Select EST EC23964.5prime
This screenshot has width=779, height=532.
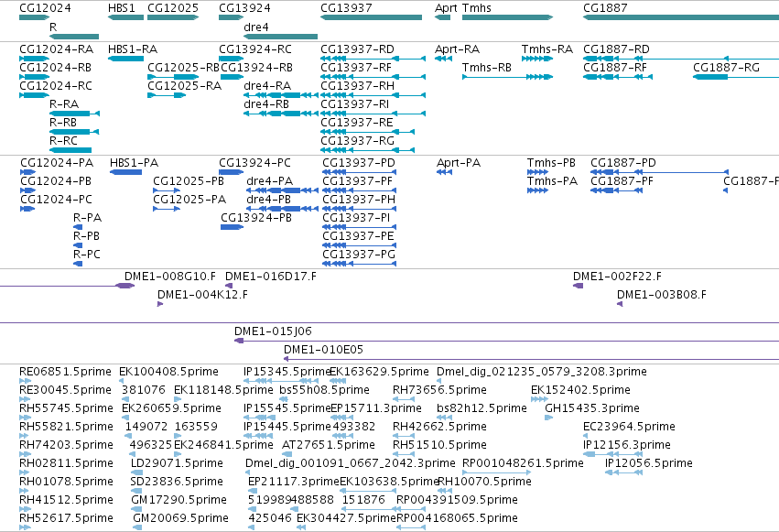(630, 428)
